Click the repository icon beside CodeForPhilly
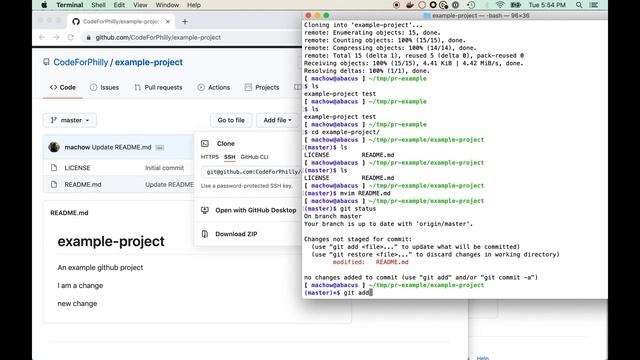 coord(46,62)
